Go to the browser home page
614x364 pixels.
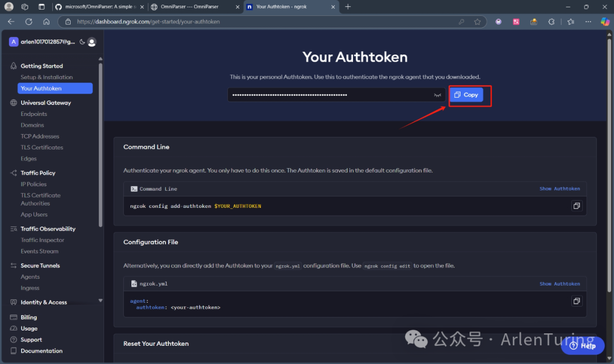click(46, 22)
